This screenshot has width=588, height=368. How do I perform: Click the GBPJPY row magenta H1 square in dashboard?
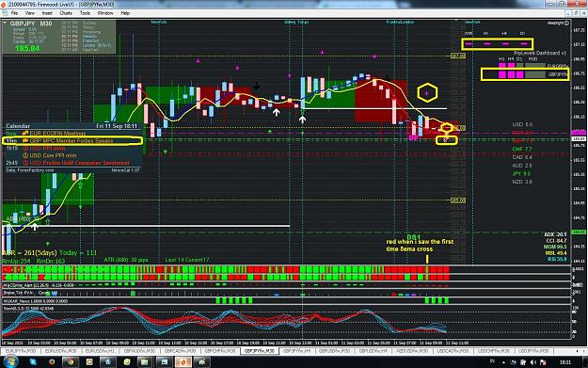[x=502, y=74]
